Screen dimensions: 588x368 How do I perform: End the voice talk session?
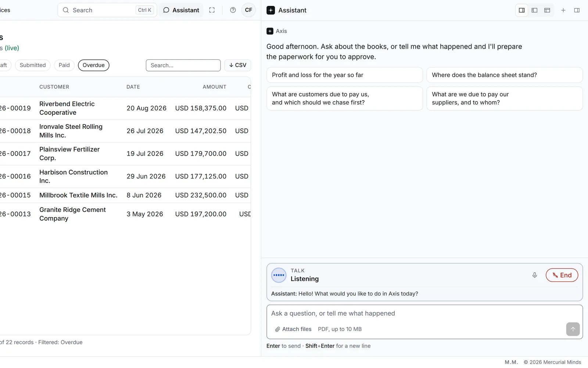pos(562,275)
